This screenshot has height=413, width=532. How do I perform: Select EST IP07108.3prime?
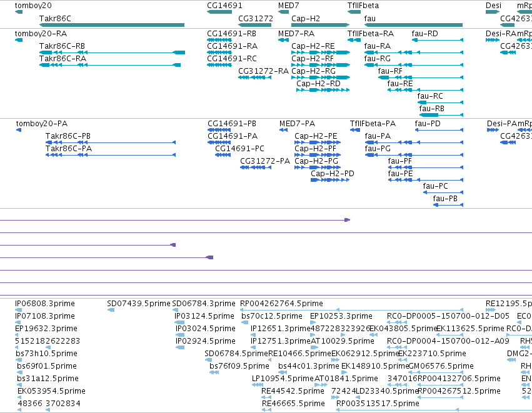45,316
